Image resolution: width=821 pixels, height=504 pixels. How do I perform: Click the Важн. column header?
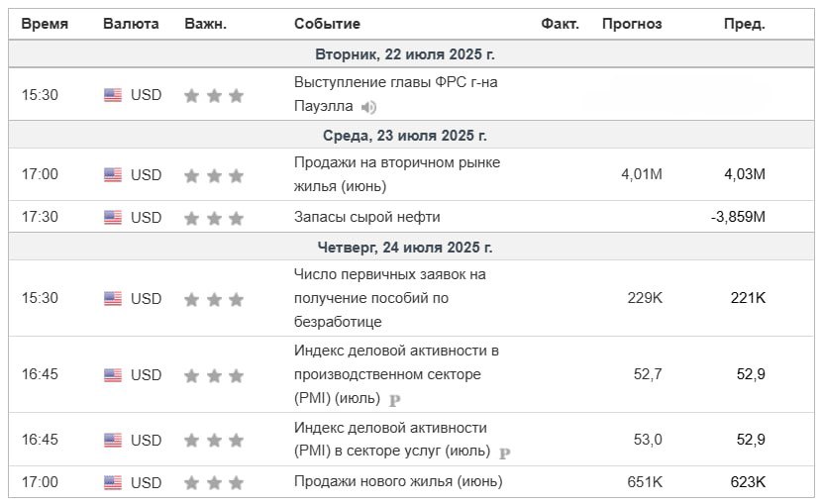click(x=206, y=24)
